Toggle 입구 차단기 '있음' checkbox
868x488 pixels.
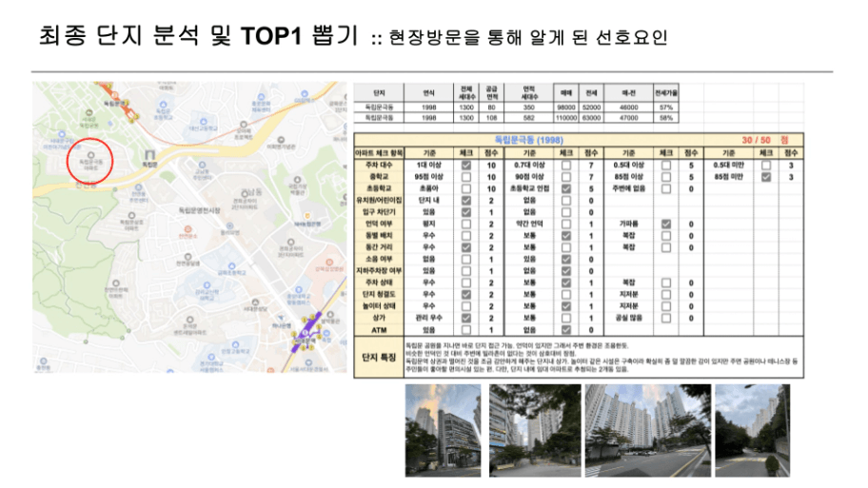coord(466,212)
